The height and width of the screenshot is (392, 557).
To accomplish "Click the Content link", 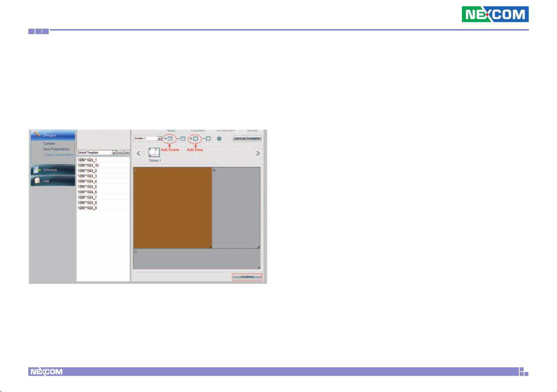I will click(x=49, y=144).
